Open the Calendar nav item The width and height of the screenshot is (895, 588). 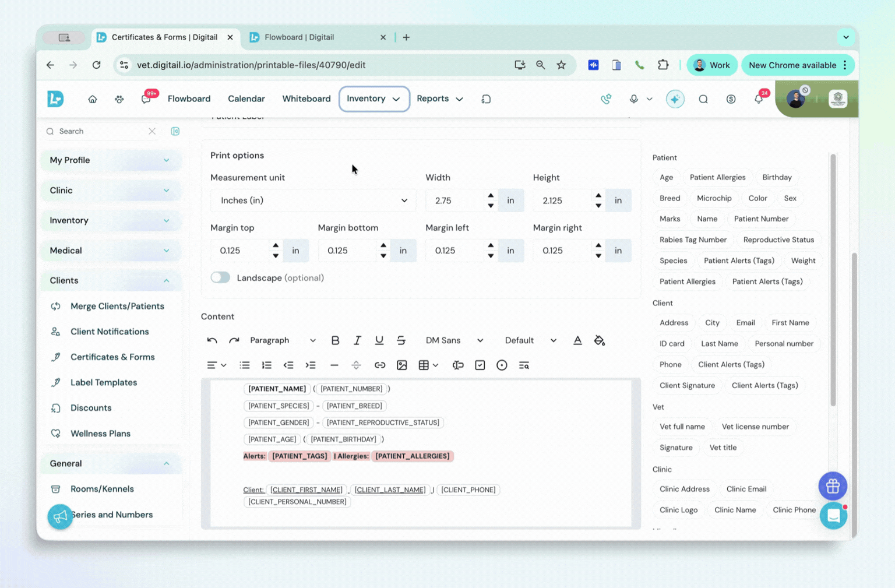point(246,99)
